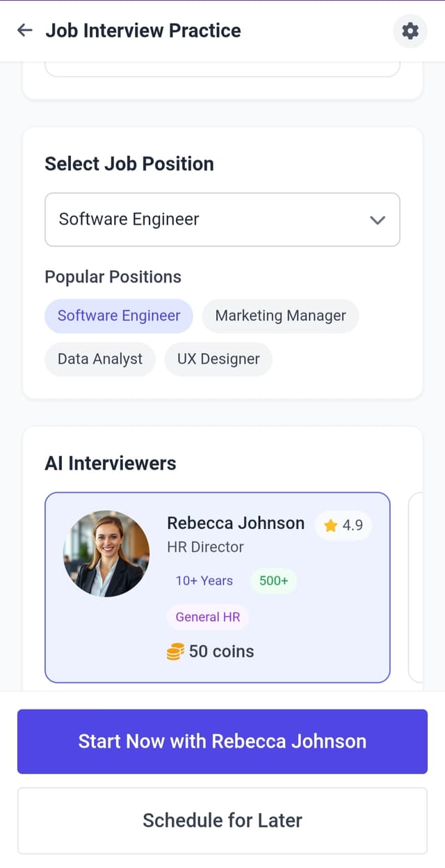The height and width of the screenshot is (868, 445).
Task: Click the Job Interview Practice title
Action: tap(143, 31)
